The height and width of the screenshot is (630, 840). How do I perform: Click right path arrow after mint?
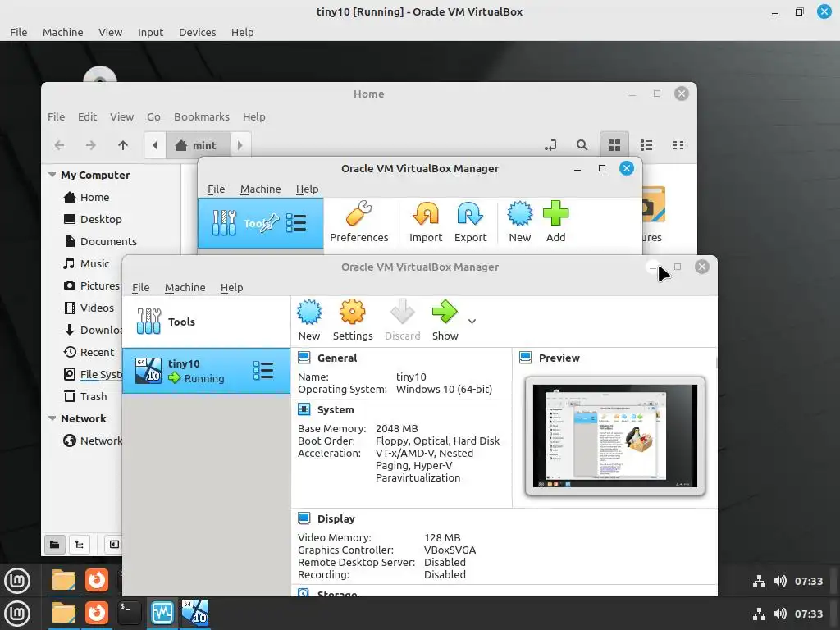pyautogui.click(x=240, y=145)
